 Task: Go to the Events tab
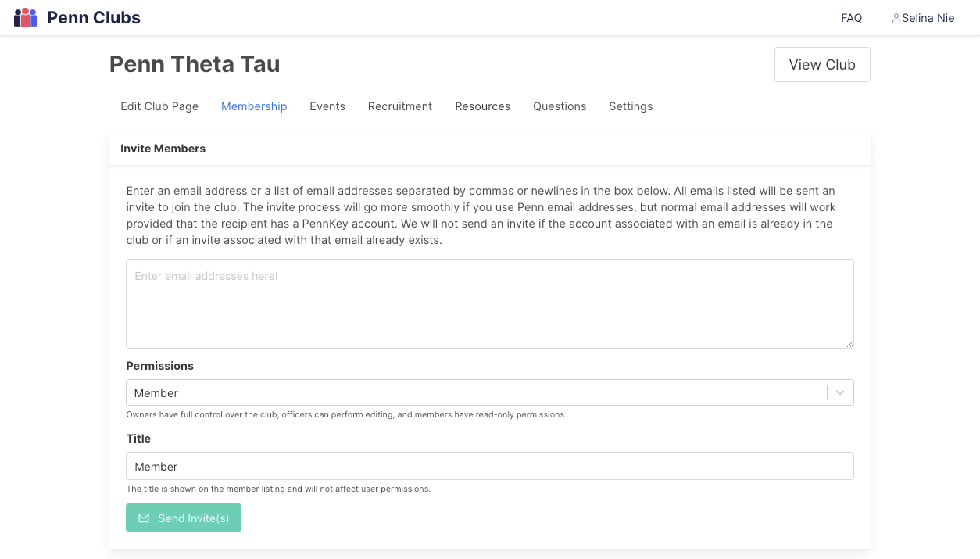pos(327,106)
